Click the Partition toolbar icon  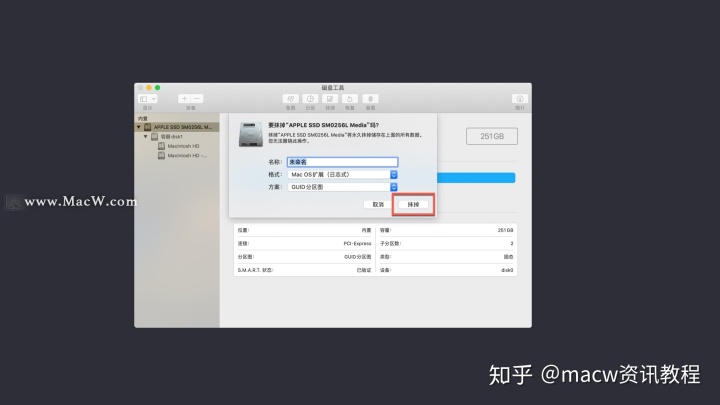pos(310,99)
